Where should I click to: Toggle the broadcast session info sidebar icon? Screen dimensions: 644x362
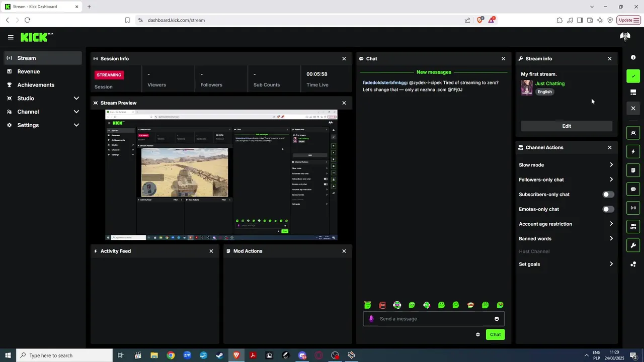point(633,208)
